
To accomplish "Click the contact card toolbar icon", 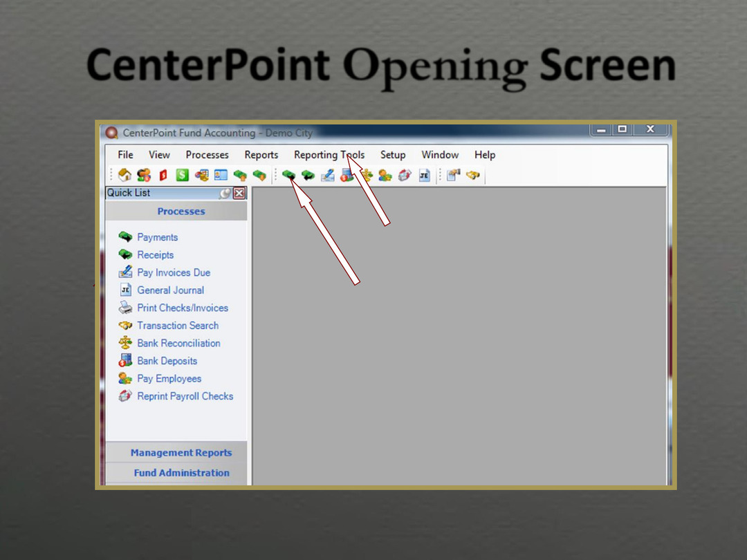I will pos(221,175).
